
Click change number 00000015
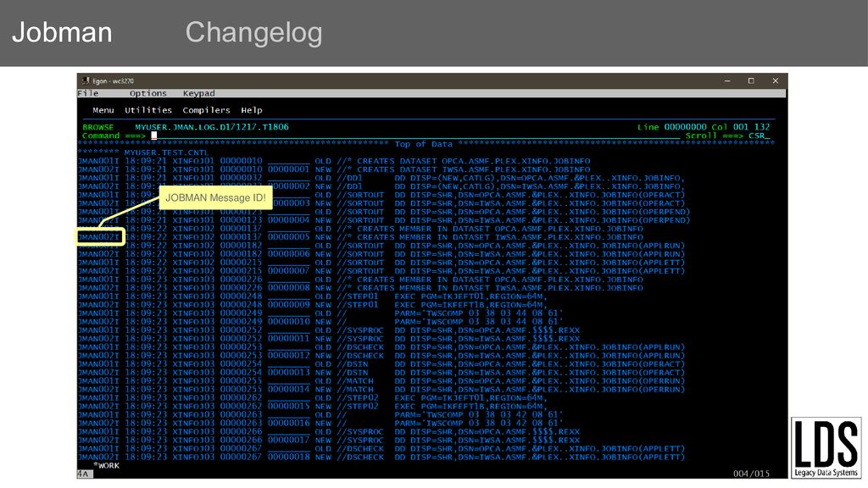(x=288, y=406)
